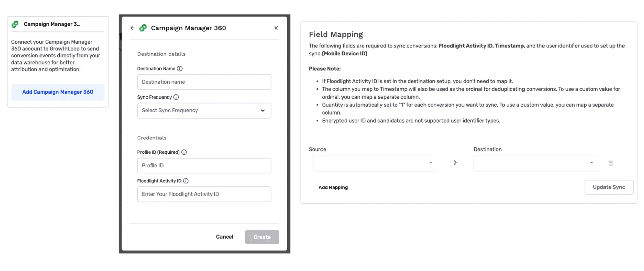Viewport: 644px width, 271px height.
Task: Click Add Campaign Manager 360 button
Action: pos(58,92)
